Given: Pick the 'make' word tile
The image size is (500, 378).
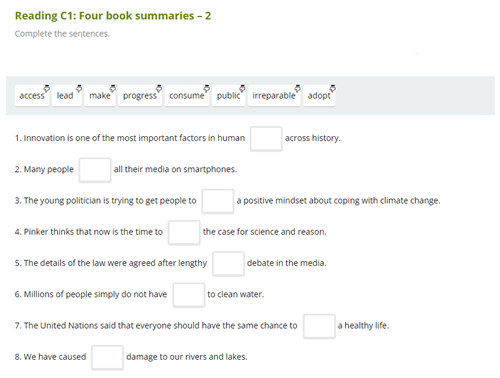Looking at the screenshot, I should (100, 96).
